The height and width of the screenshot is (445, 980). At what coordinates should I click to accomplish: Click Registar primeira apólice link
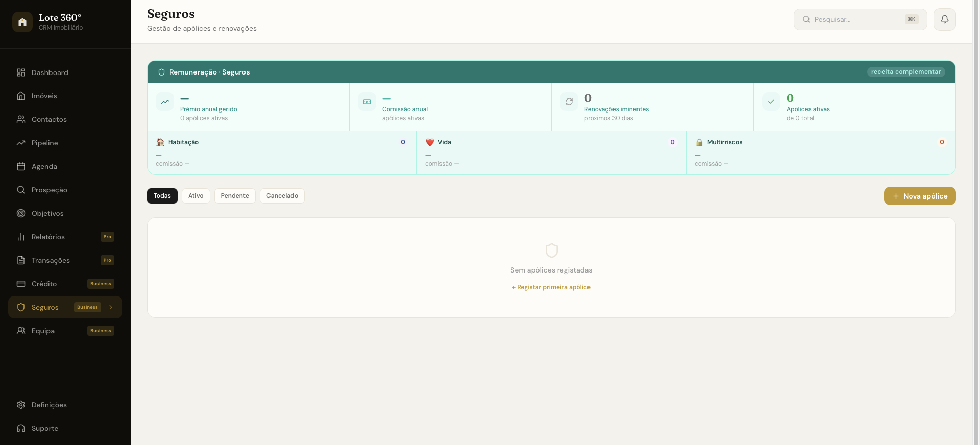point(551,287)
